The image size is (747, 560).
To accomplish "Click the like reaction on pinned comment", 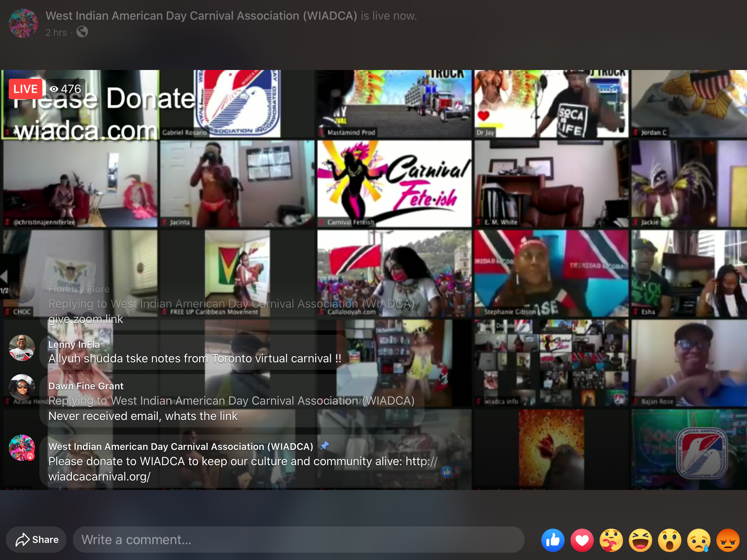I will [x=447, y=472].
